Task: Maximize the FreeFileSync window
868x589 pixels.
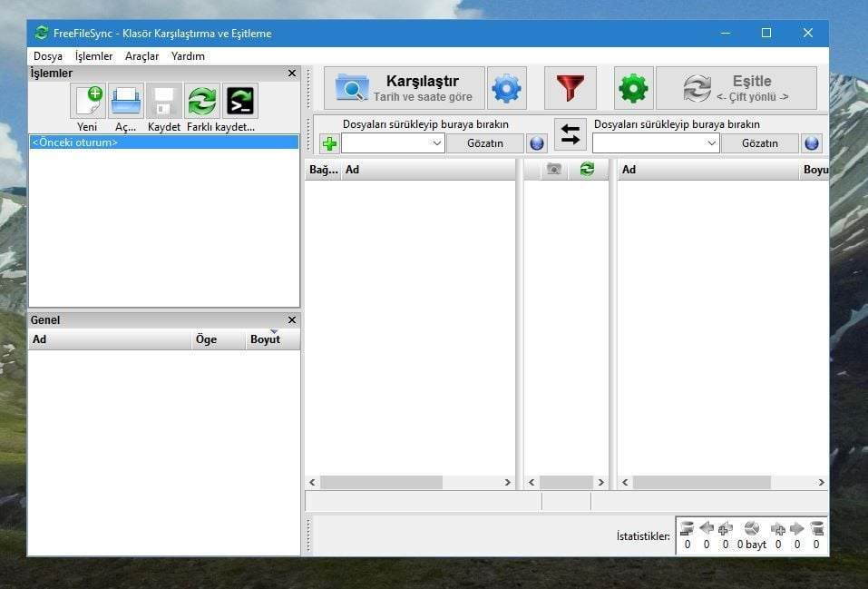Action: click(766, 34)
